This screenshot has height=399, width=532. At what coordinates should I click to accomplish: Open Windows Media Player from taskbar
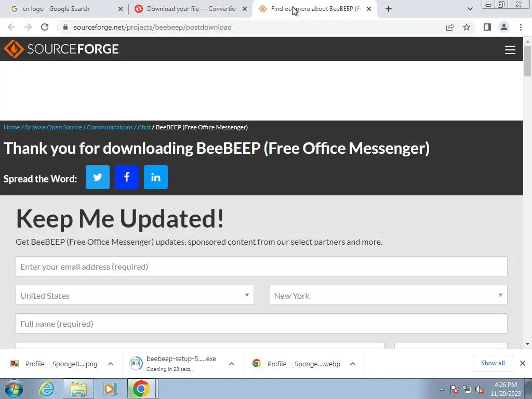tap(109, 389)
